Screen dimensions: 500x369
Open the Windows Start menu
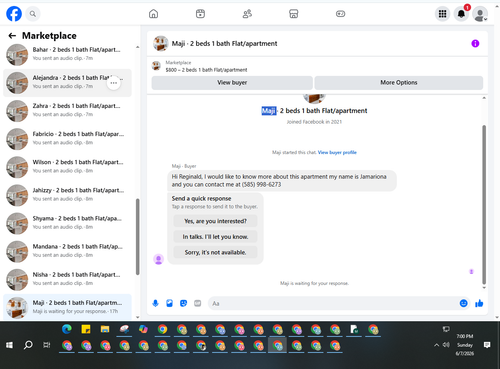(9, 345)
